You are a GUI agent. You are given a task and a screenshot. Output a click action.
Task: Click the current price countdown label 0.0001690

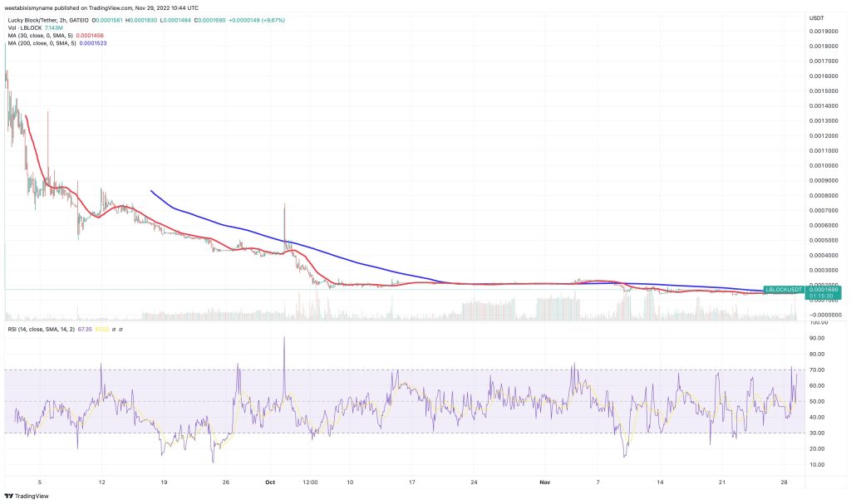point(824,291)
